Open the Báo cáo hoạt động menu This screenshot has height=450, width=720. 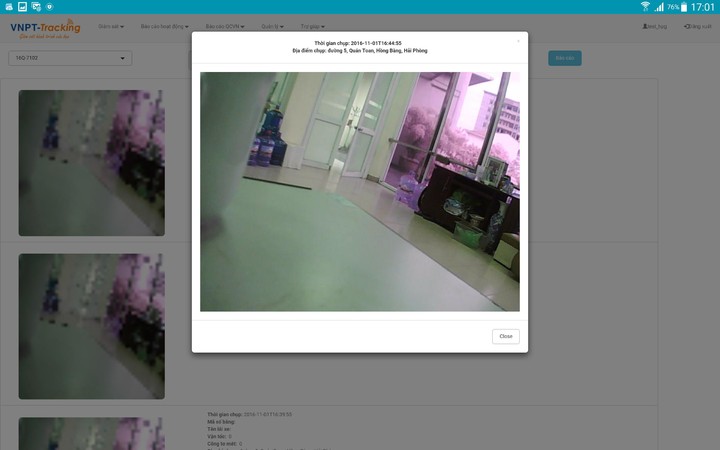point(164,26)
